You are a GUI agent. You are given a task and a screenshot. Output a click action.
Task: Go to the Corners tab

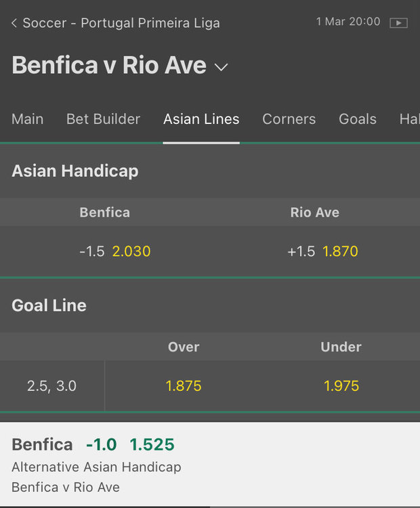(x=289, y=119)
